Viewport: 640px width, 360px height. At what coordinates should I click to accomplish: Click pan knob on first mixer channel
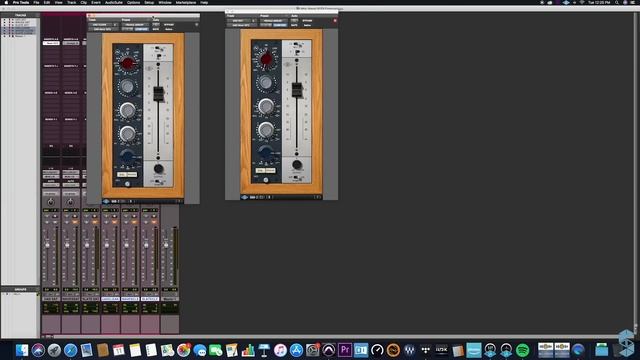pyautogui.click(x=51, y=202)
